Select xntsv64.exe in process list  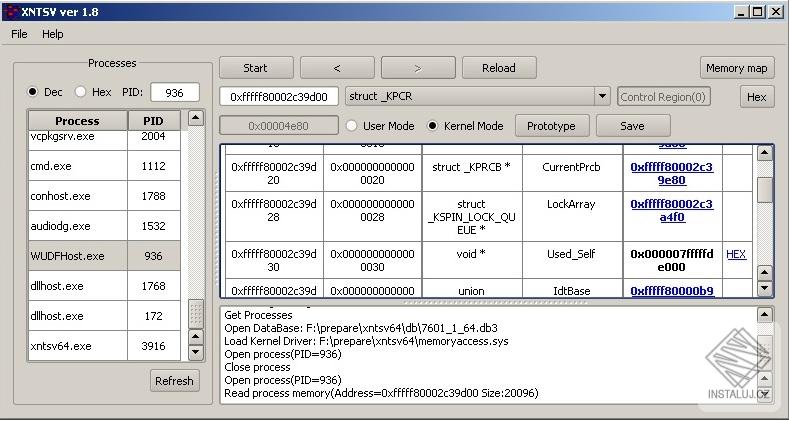(77, 346)
